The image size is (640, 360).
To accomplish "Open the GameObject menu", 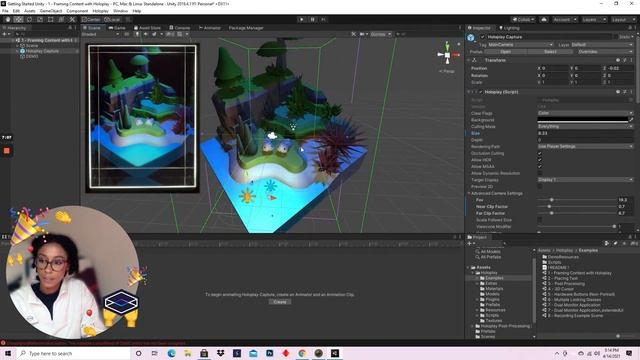I will point(51,11).
